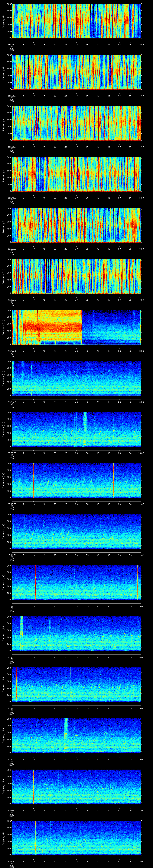Click the Frequency (Hz) axis label of the 23:12:00 panel

[x=3, y=582]
